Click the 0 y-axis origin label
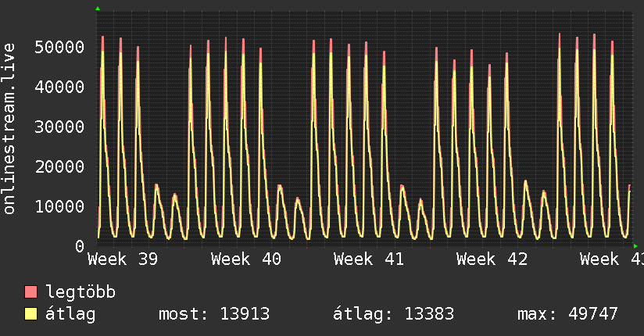 pyautogui.click(x=80, y=246)
